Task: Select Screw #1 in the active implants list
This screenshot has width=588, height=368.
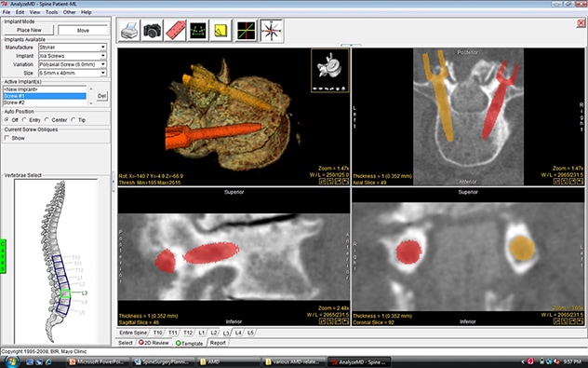Action: click(x=45, y=96)
